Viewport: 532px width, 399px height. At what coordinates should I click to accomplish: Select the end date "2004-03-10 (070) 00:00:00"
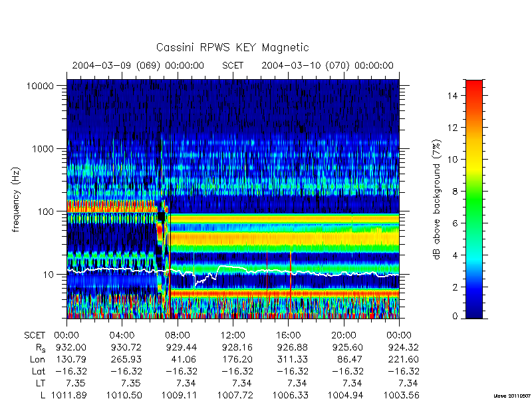point(327,65)
